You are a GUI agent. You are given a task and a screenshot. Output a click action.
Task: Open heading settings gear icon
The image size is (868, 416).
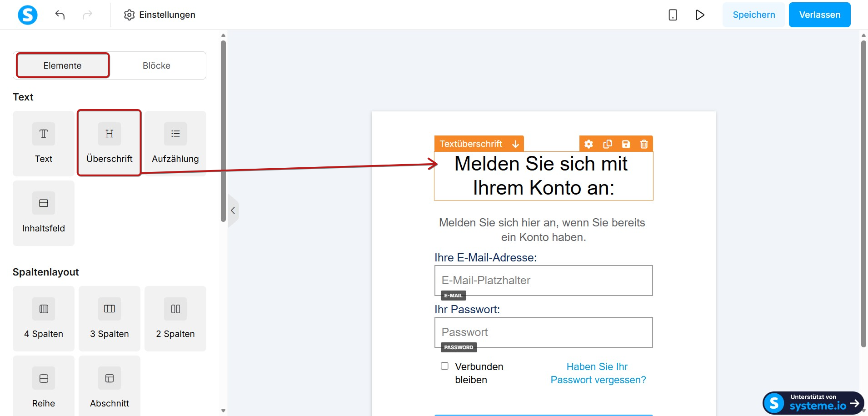(589, 144)
